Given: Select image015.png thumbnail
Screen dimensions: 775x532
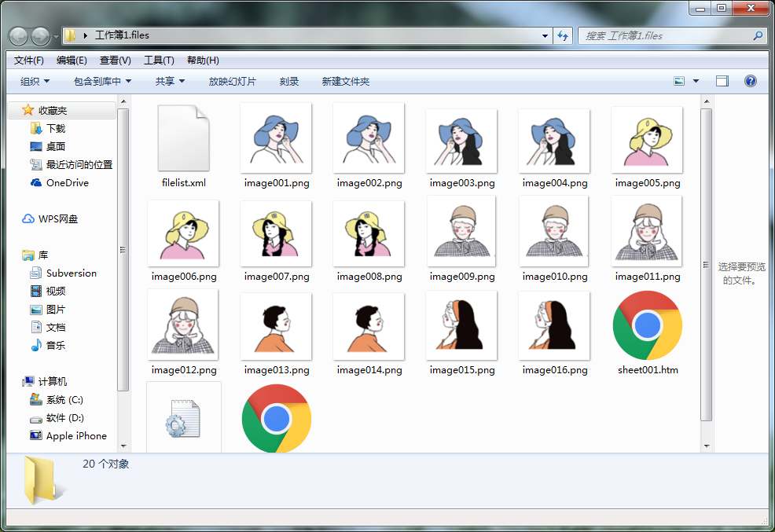Looking at the screenshot, I should pos(461,325).
